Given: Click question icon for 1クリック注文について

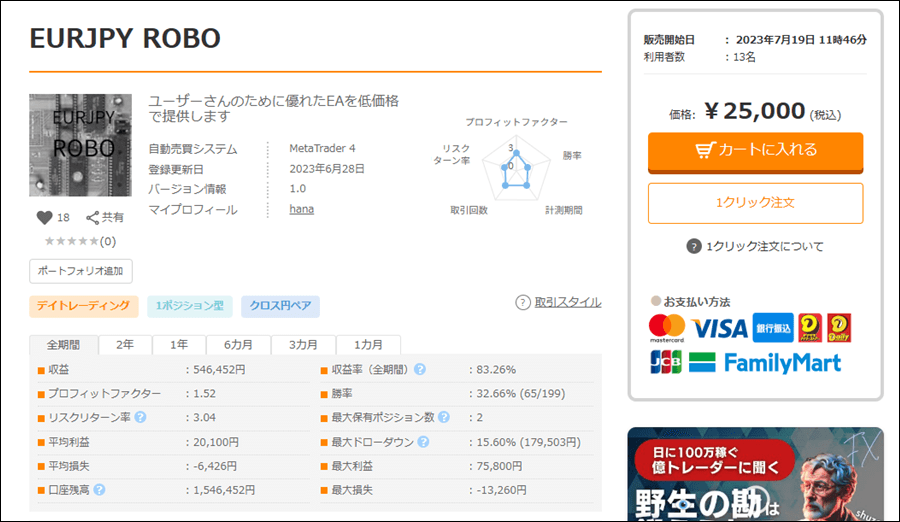Looking at the screenshot, I should tap(693, 246).
